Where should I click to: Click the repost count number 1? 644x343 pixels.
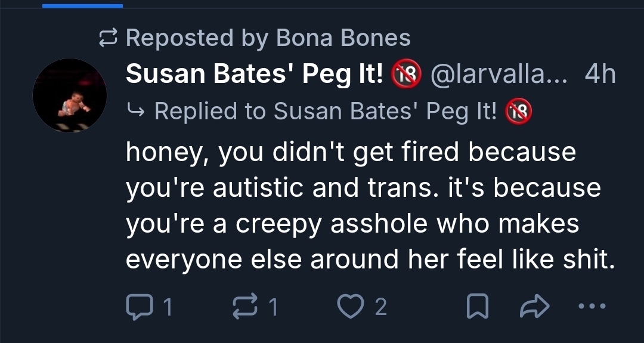coord(273,307)
